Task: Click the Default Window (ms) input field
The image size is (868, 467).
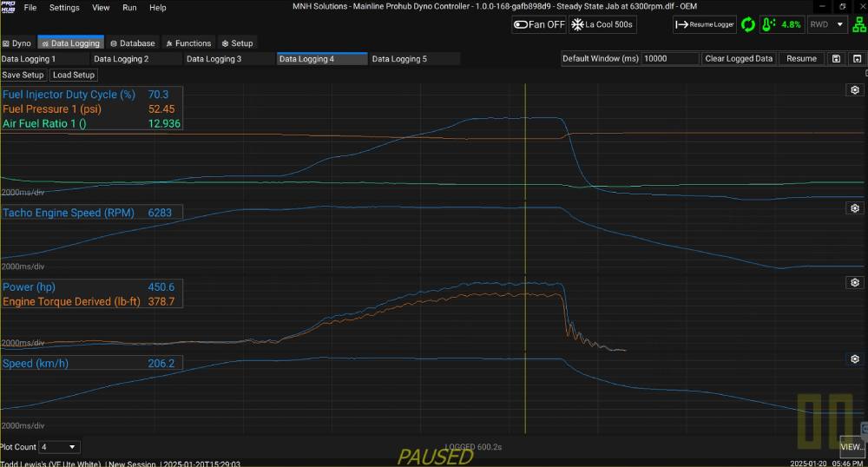Action: [x=670, y=59]
